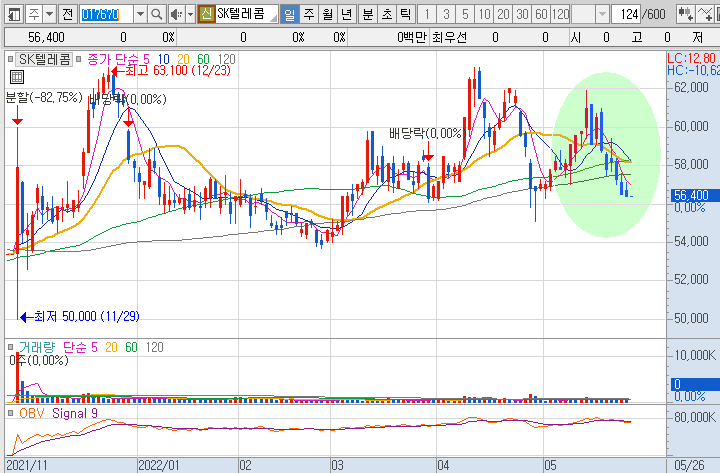Click the small square before SK텔레콤 legend
Viewport: 720px width, 473px height.
pyautogui.click(x=11, y=59)
